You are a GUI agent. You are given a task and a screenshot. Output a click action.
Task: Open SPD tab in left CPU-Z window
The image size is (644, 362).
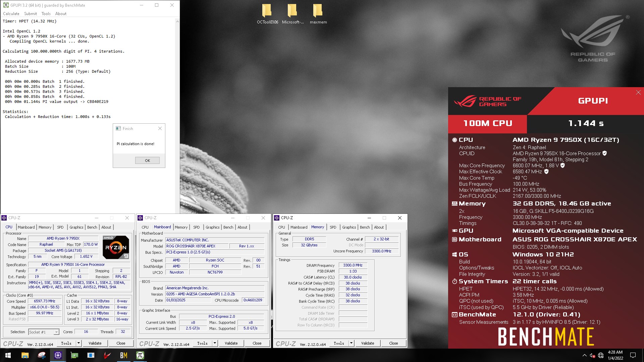coord(60,227)
